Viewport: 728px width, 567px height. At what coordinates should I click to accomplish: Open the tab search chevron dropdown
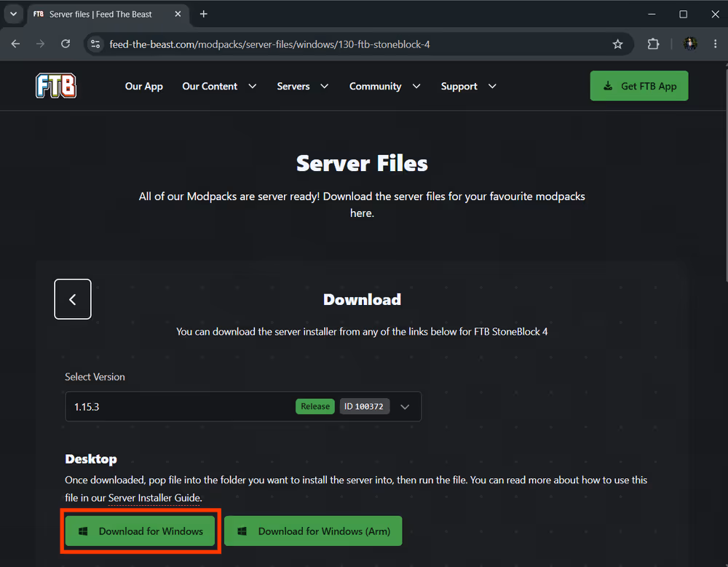[13, 14]
